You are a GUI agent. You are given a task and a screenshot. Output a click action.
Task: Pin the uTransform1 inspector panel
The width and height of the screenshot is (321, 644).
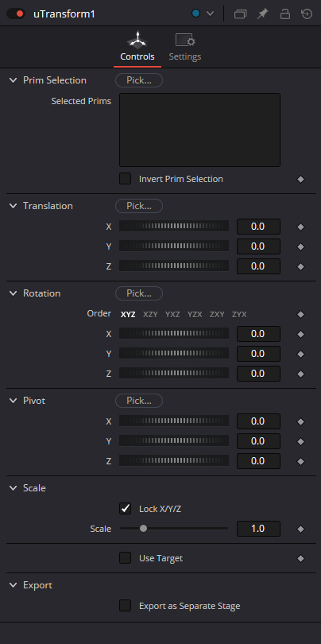[x=262, y=14]
